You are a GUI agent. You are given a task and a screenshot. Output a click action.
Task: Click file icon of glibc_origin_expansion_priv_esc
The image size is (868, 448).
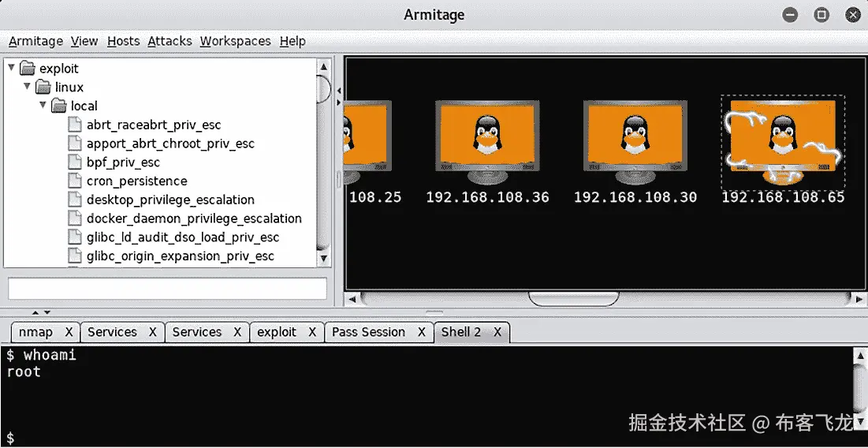tap(75, 256)
